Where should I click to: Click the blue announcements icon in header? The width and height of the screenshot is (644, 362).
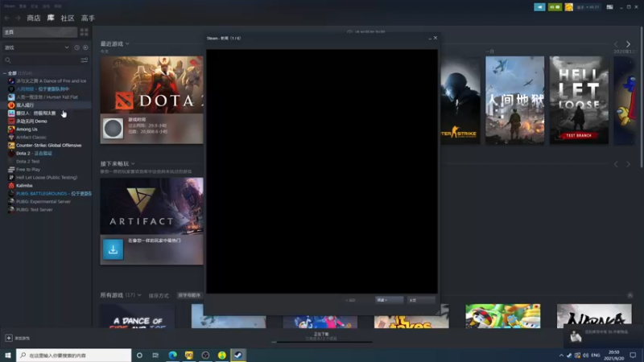tap(539, 7)
